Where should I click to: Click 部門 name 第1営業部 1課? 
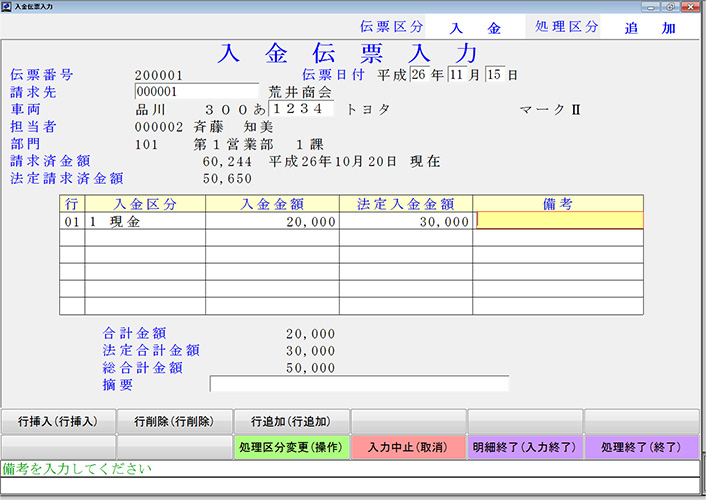point(258,144)
